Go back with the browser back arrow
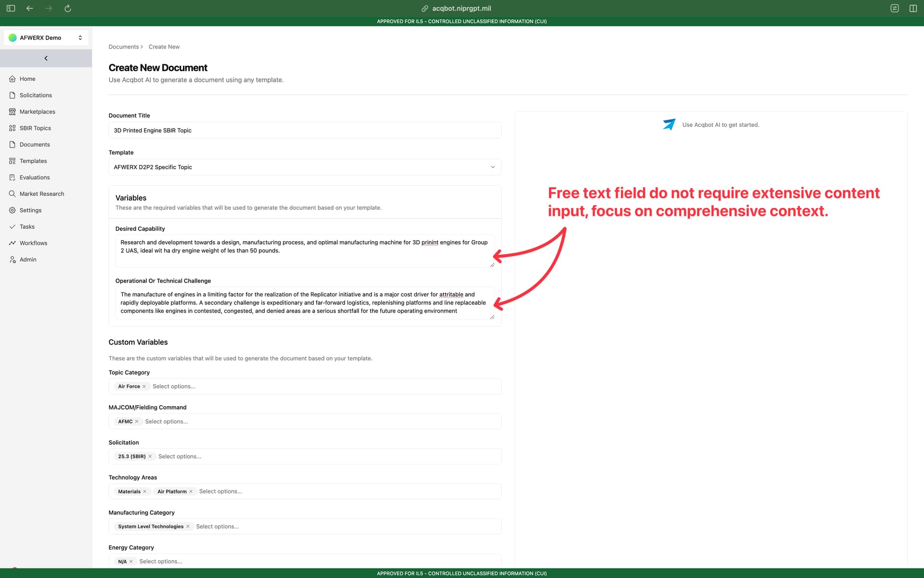Image resolution: width=924 pixels, height=578 pixels. (x=30, y=8)
